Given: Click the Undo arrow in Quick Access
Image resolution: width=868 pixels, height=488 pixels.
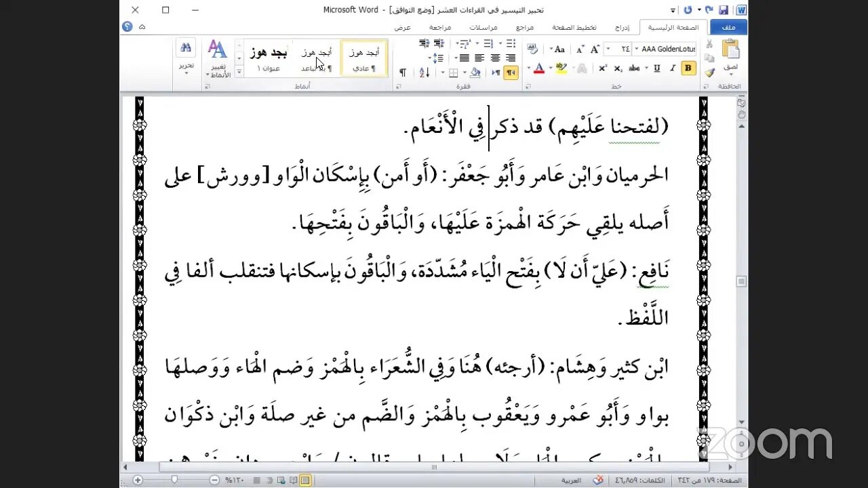Looking at the screenshot, I should (709, 9).
